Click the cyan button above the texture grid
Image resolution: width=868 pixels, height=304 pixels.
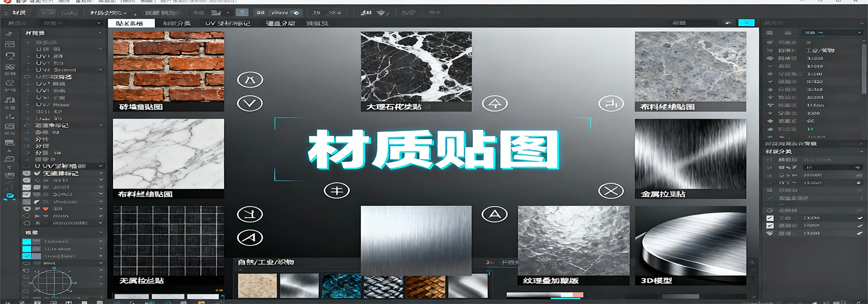[x=746, y=23]
